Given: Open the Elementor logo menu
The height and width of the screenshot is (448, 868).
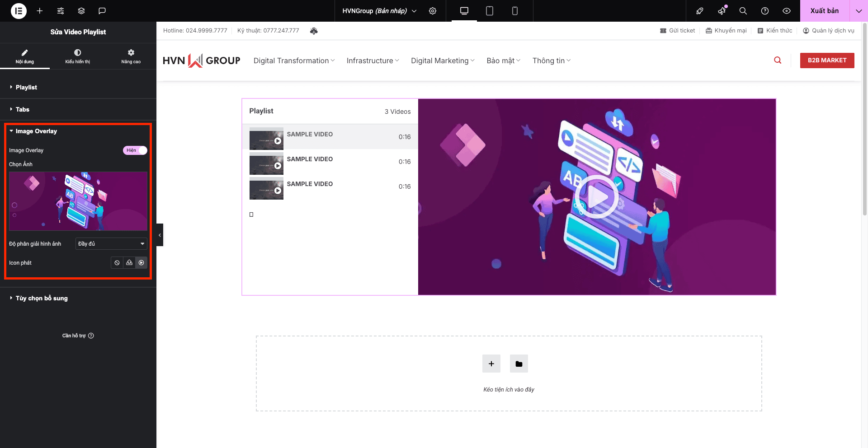Looking at the screenshot, I should pyautogui.click(x=19, y=11).
